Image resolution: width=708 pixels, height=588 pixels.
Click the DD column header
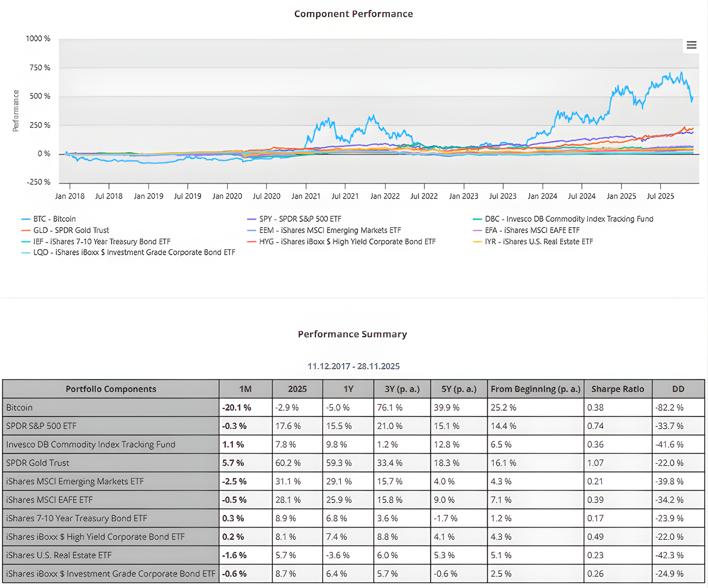point(678,389)
